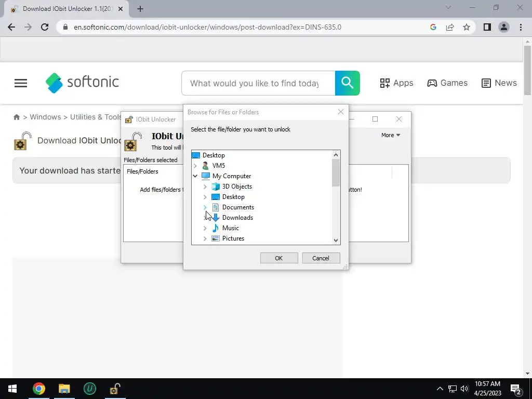Click the Softonic search input field
This screenshot has width=532, height=399.
tap(258, 83)
